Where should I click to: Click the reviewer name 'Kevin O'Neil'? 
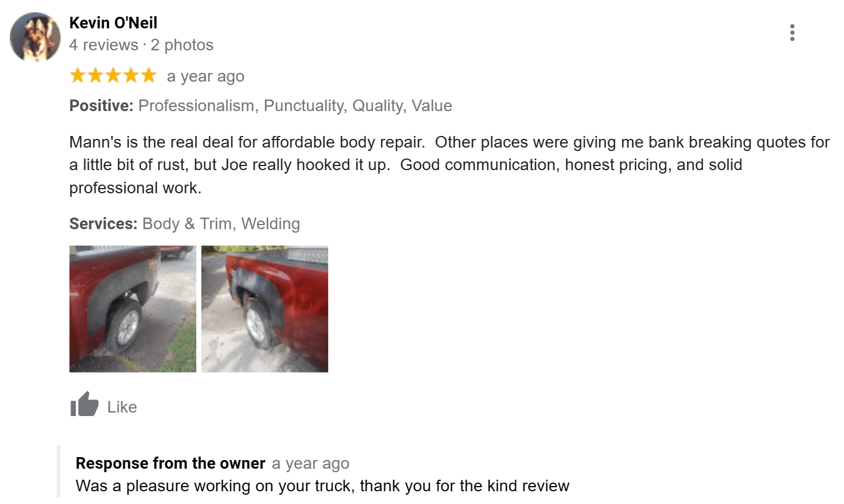tap(113, 23)
